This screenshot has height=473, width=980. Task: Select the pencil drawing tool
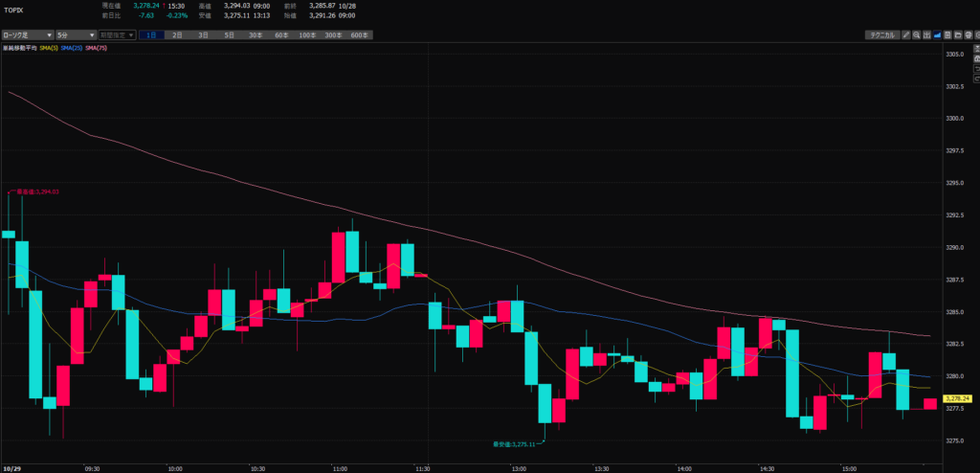(x=906, y=34)
